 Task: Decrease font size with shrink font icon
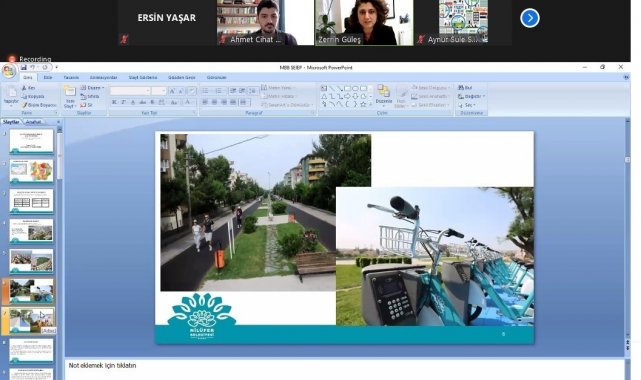(181, 91)
